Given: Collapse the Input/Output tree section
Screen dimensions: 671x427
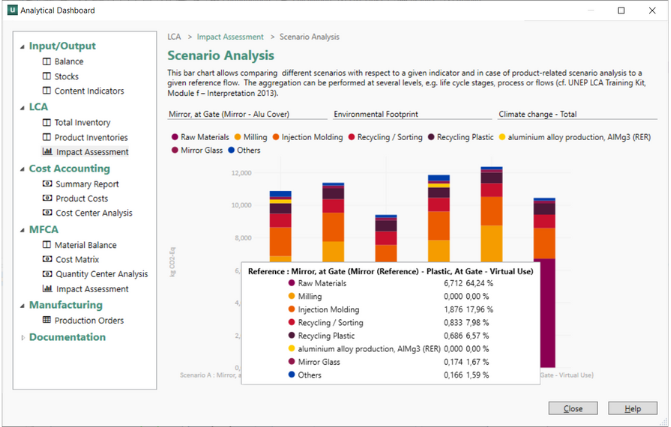Looking at the screenshot, I should [x=22, y=47].
